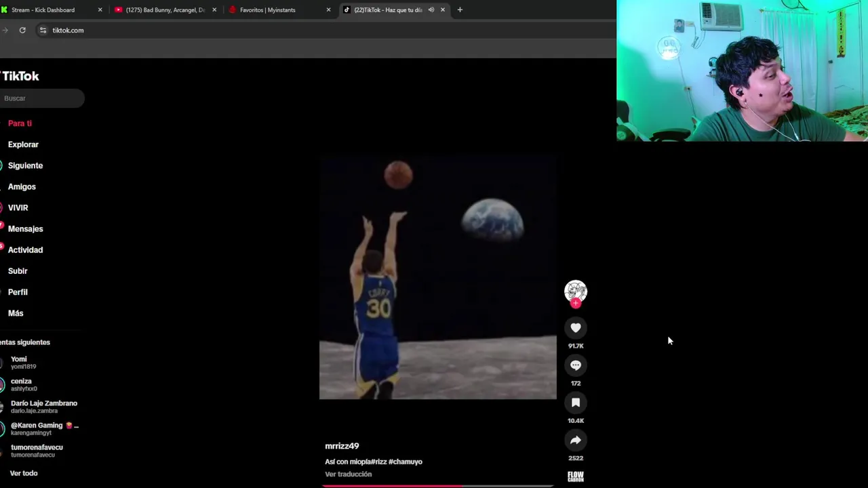
Task: Mute the TikTok tab audio icon
Action: tap(431, 9)
